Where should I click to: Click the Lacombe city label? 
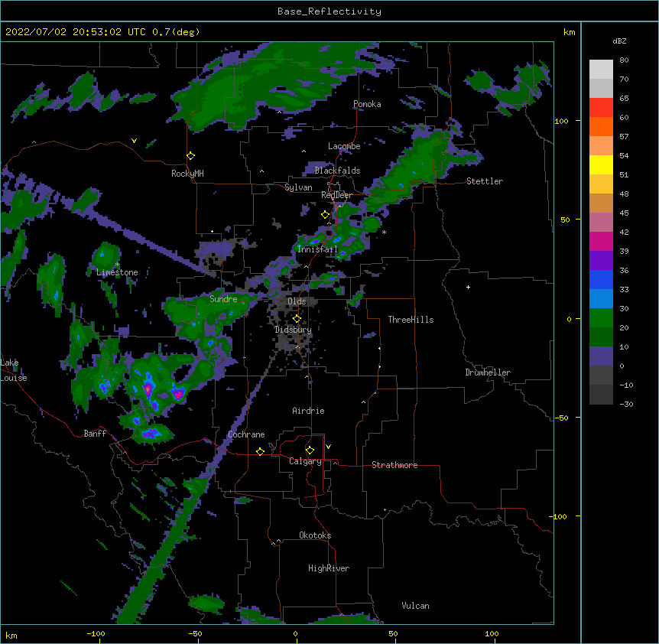pyautogui.click(x=344, y=146)
